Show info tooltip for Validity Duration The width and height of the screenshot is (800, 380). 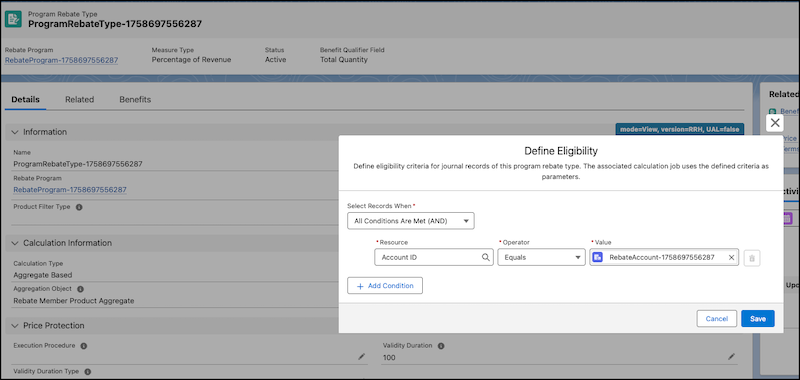point(441,346)
